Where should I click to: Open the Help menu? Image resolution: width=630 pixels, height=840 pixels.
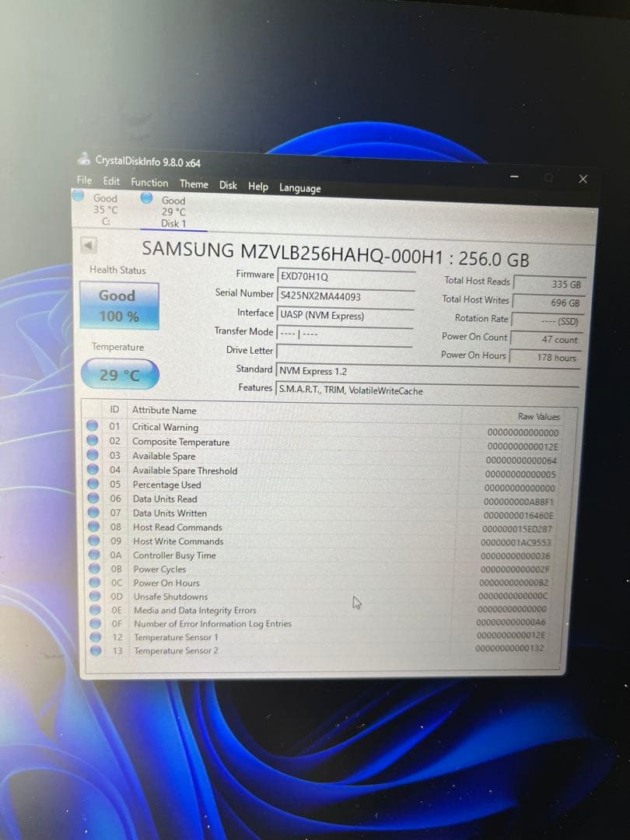(258, 187)
